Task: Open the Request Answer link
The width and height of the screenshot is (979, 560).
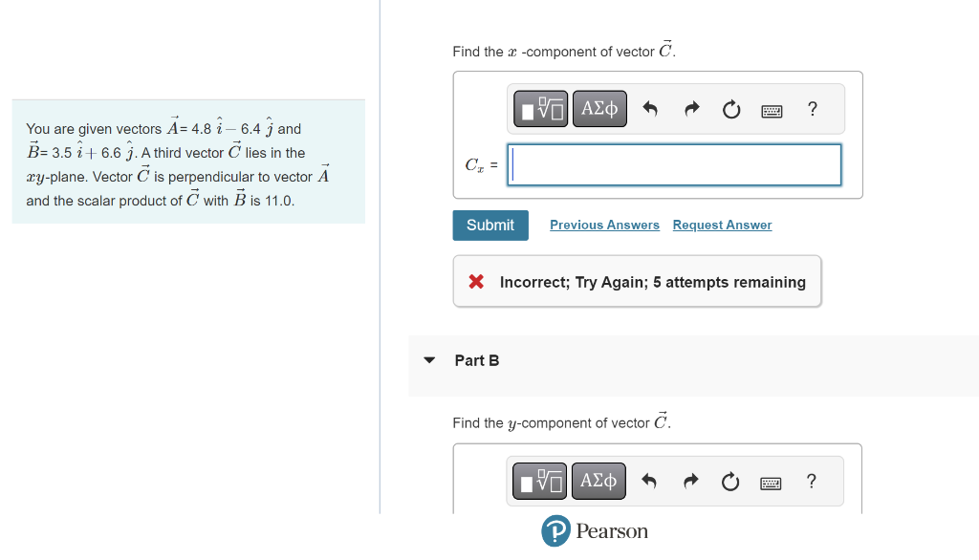Action: (x=722, y=225)
